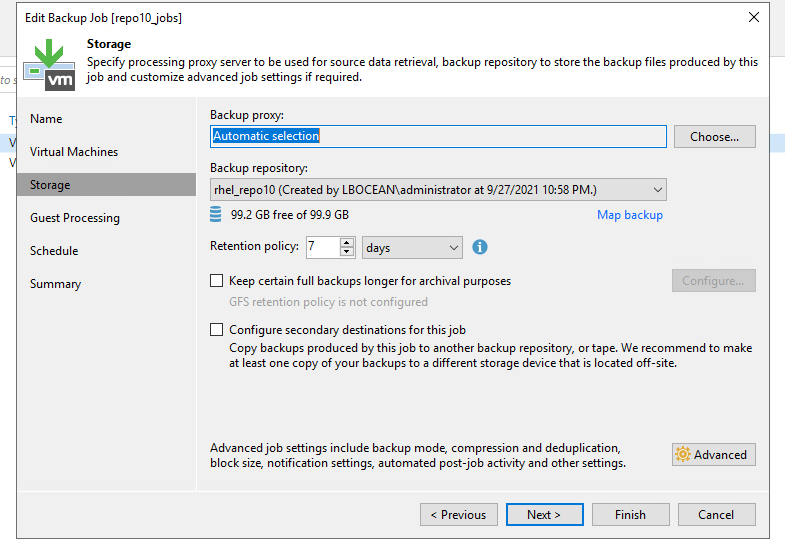Click the Next button
The image size is (785, 555).
coord(543,514)
